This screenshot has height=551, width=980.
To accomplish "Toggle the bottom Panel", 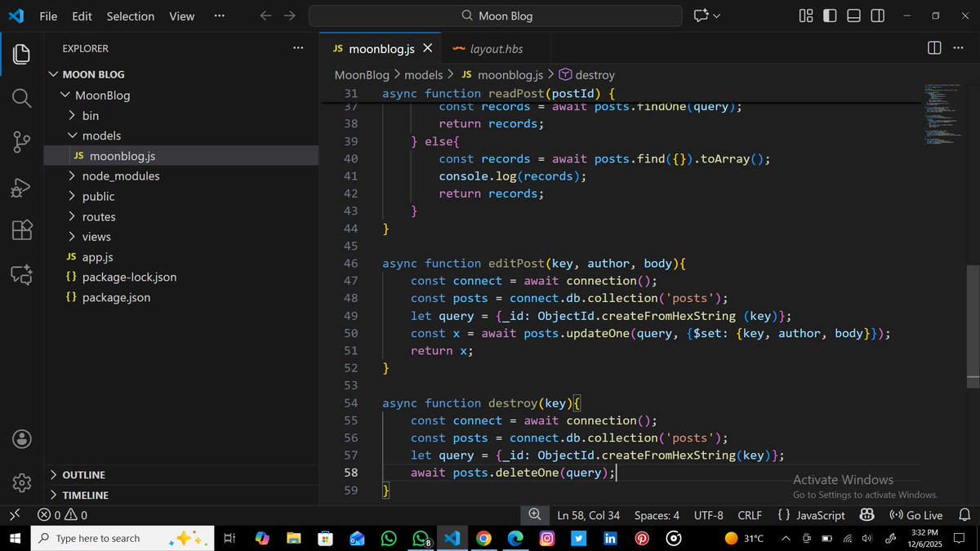I will pos(853,16).
